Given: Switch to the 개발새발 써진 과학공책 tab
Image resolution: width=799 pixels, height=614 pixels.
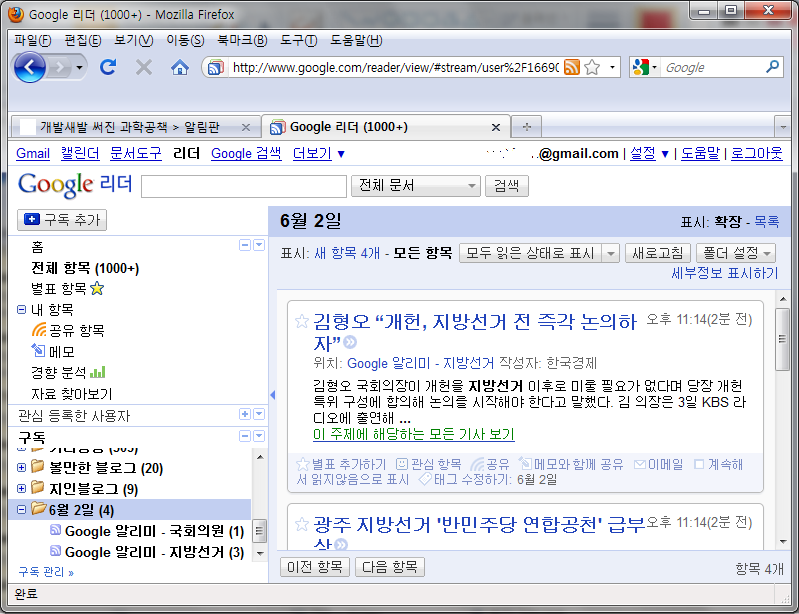Looking at the screenshot, I should (134, 127).
